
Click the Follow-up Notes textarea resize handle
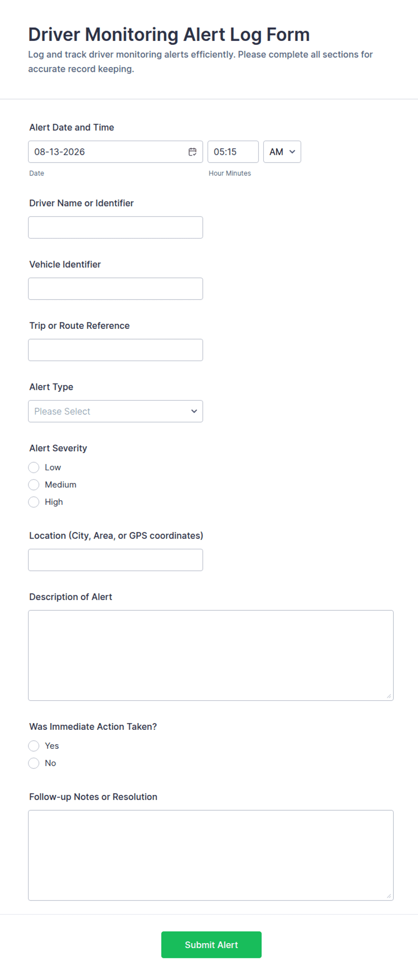coord(389,896)
